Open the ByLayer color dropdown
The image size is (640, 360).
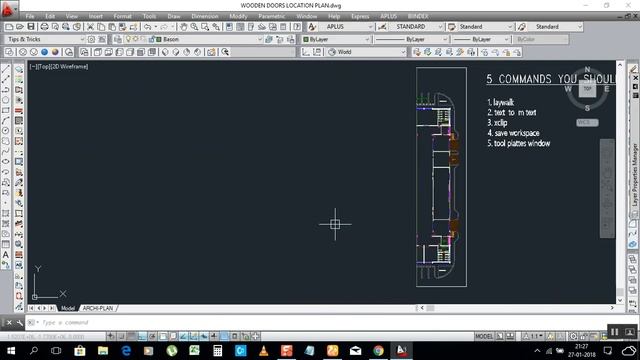(x=367, y=40)
